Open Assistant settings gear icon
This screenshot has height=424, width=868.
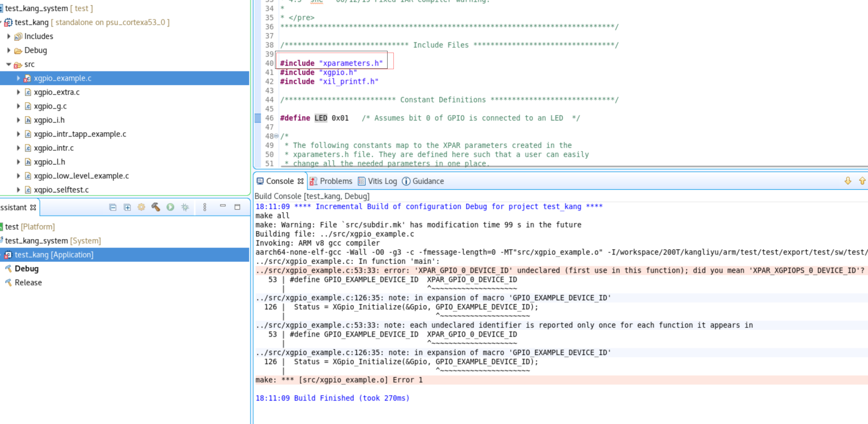point(141,207)
